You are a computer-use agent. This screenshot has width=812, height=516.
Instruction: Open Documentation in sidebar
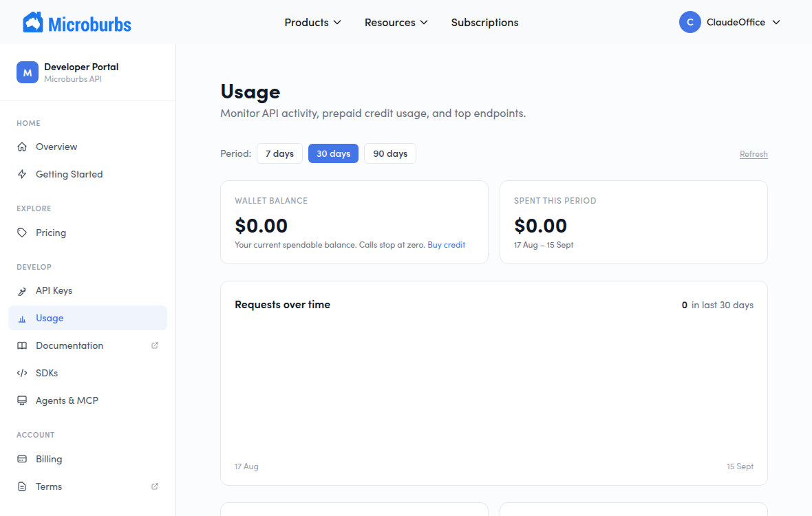click(87, 345)
